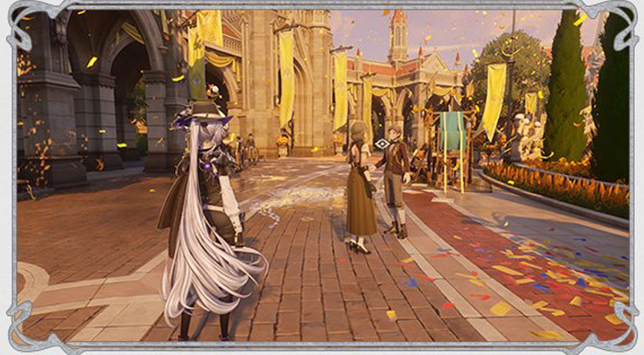Click the teal fabric on the wooden market stall
The image size is (644, 355).
point(452,131)
